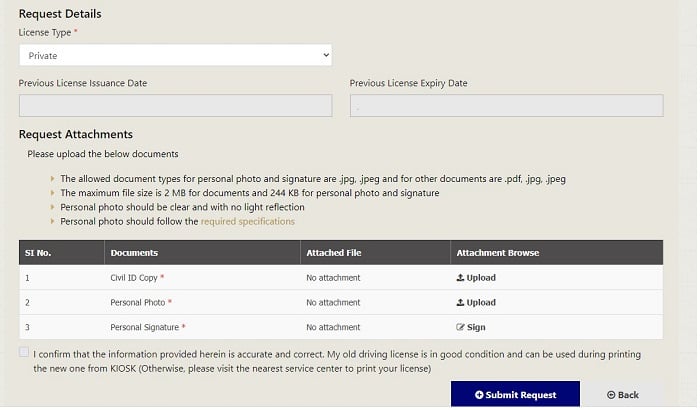The image size is (700, 410).
Task: Click the Submit Request button
Action: (516, 394)
